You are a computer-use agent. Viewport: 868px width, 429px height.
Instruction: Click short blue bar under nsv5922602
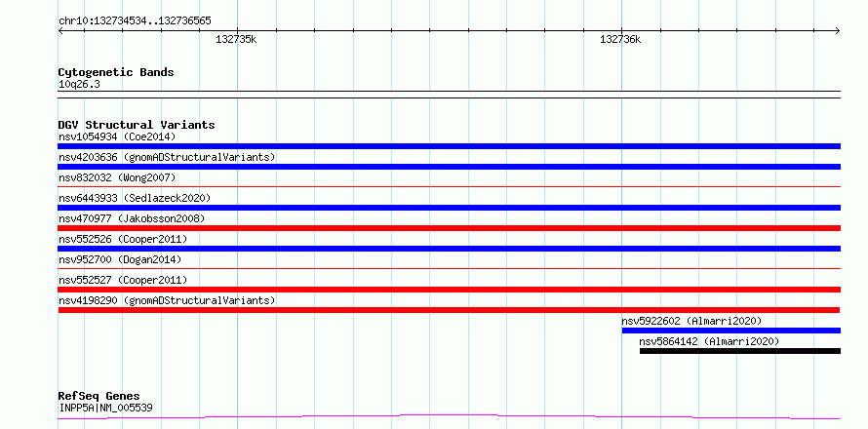[x=731, y=331]
